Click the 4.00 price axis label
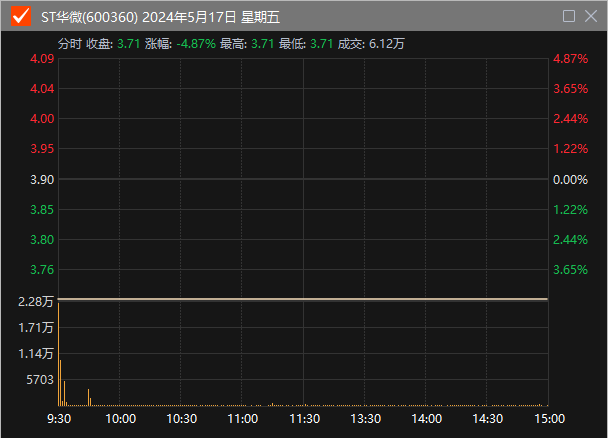This screenshot has width=608, height=438. (x=42, y=119)
